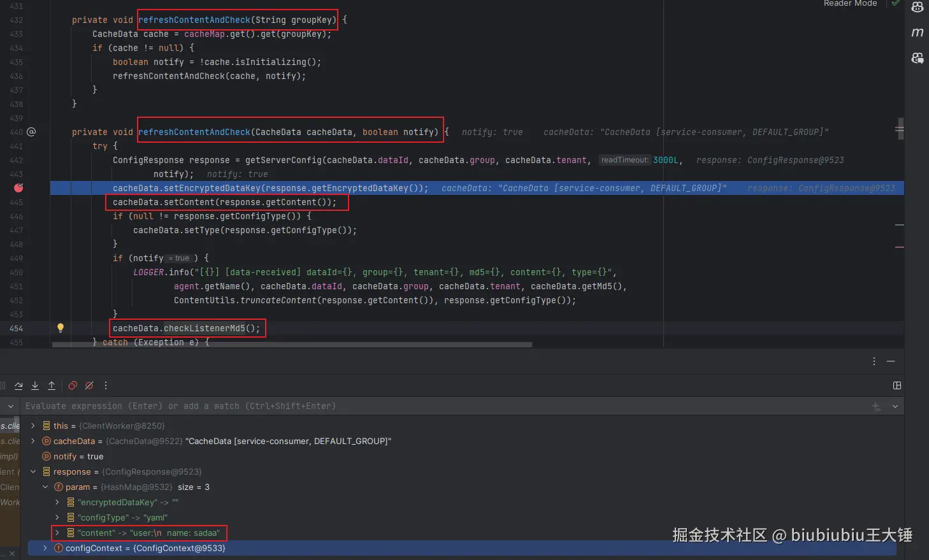Select the param HashMap row text
Viewport: 929px width, 560px height.
138,487
